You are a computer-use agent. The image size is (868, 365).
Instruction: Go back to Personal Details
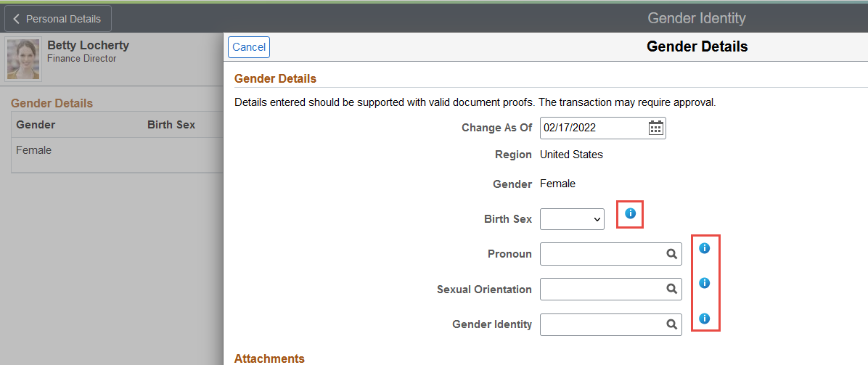click(x=58, y=19)
